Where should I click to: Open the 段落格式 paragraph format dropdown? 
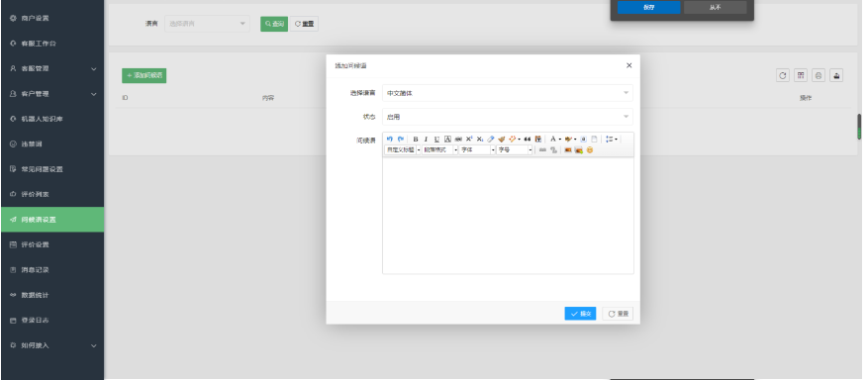click(x=440, y=149)
